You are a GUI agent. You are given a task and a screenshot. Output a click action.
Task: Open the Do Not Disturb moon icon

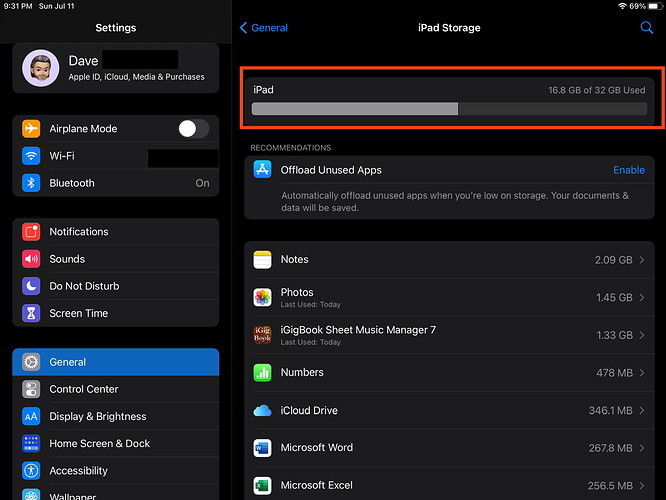(x=31, y=286)
